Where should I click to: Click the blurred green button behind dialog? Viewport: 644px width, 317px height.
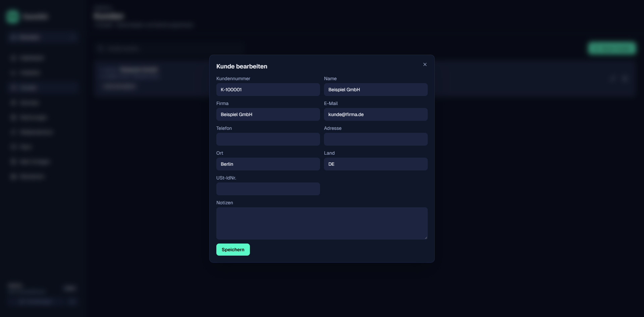pyautogui.click(x=611, y=48)
